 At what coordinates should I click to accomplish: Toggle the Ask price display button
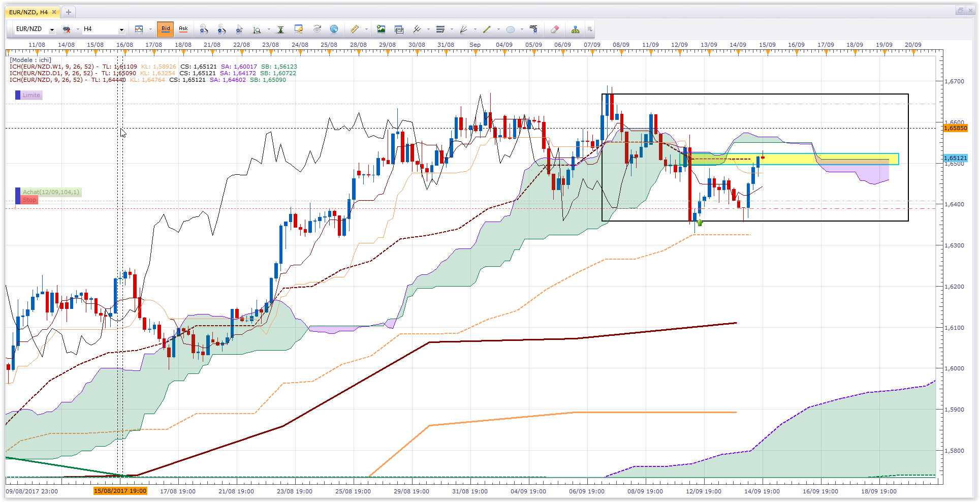pyautogui.click(x=183, y=29)
